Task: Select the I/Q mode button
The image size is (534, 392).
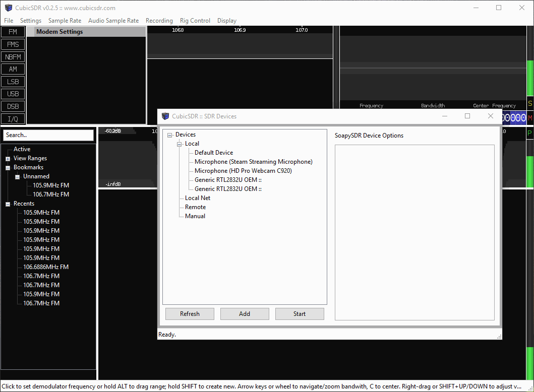Action: click(x=13, y=119)
